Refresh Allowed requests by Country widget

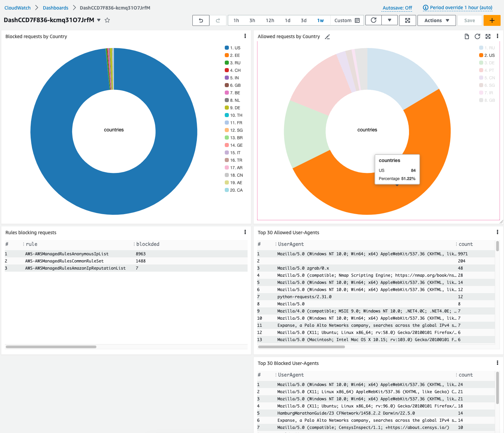[x=477, y=36]
